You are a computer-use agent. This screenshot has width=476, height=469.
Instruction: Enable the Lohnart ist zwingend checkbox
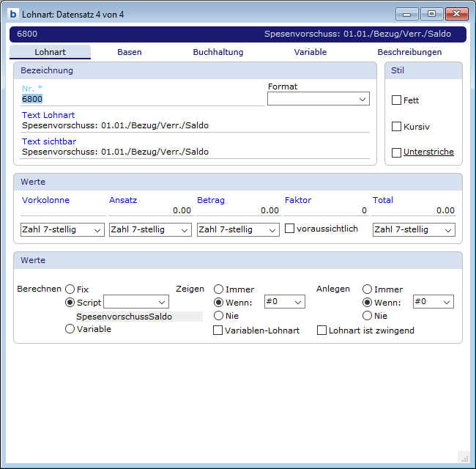point(321,330)
